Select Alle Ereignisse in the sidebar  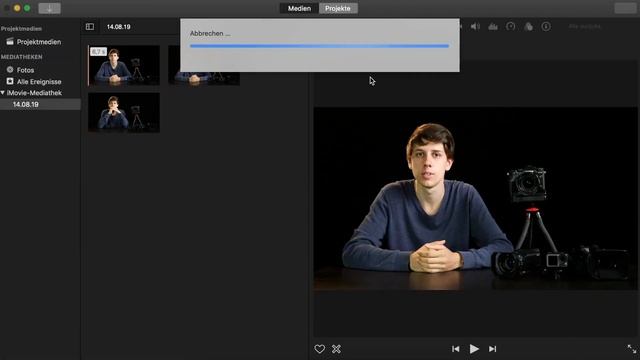pos(40,82)
